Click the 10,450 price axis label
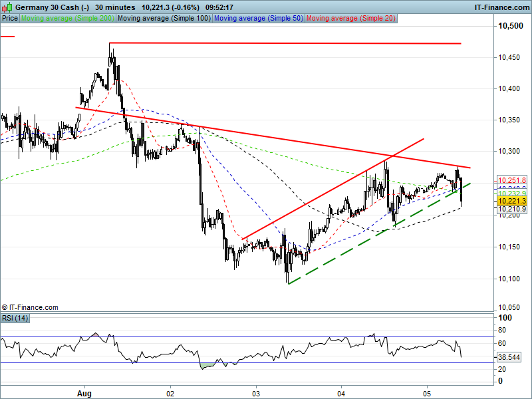532x399 pixels. pyautogui.click(x=509, y=57)
